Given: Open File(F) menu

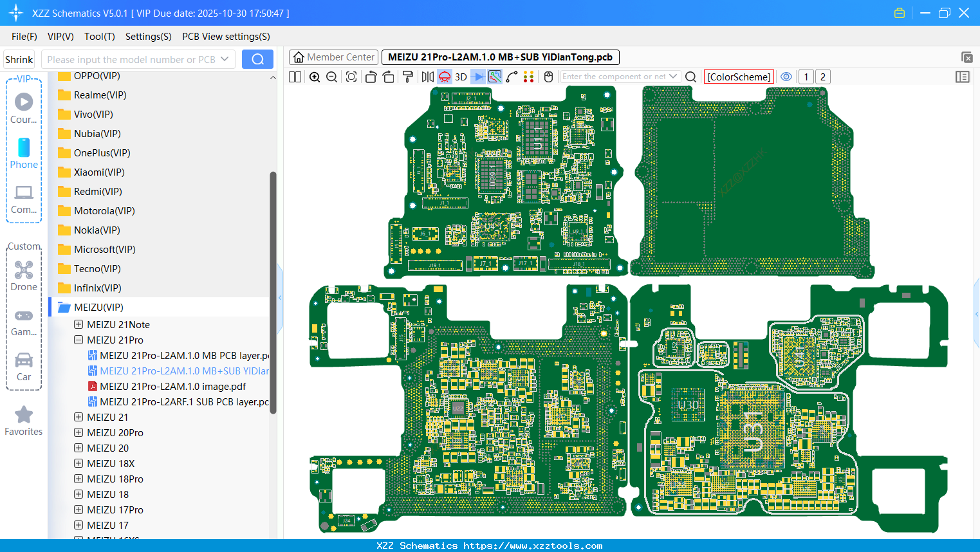Looking at the screenshot, I should pyautogui.click(x=24, y=37).
